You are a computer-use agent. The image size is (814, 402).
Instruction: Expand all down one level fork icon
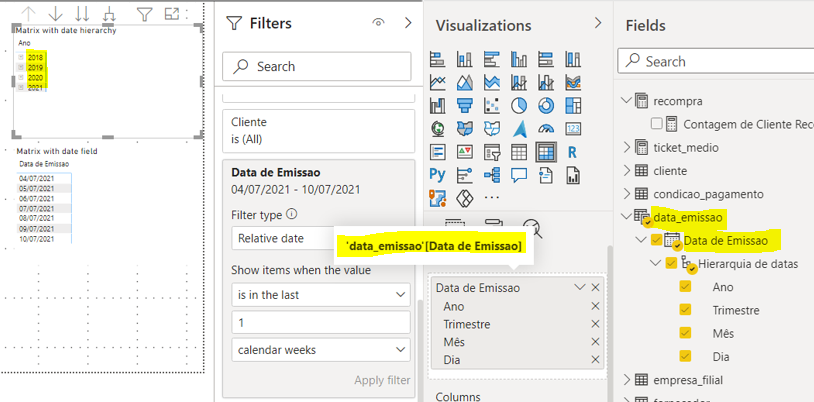point(109,14)
